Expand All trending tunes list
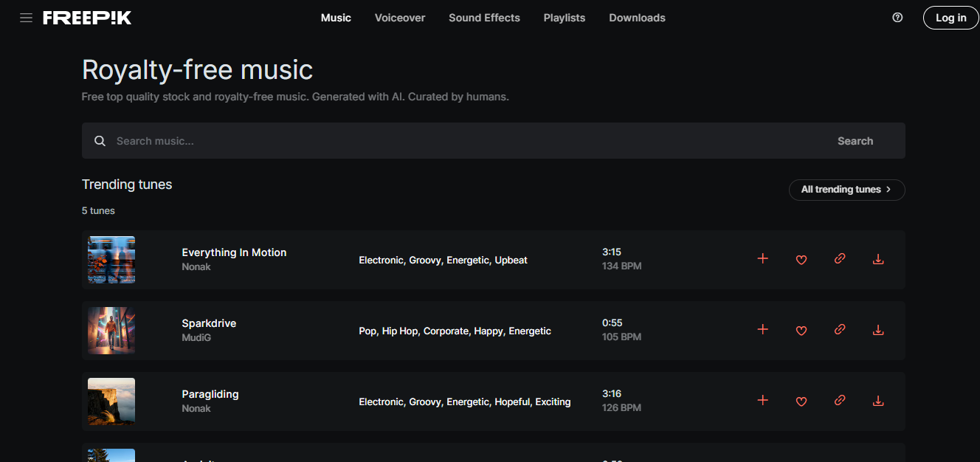980x462 pixels. click(x=846, y=190)
